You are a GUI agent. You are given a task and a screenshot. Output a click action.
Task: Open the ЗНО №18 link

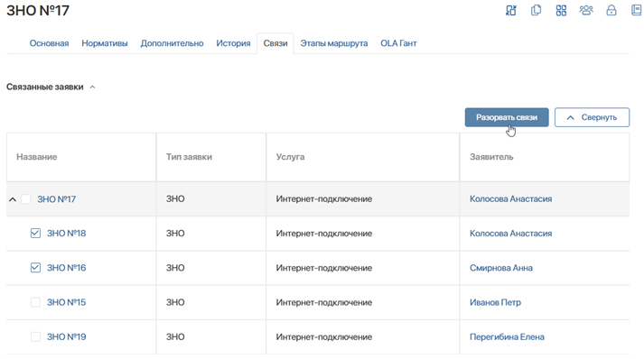(x=66, y=234)
